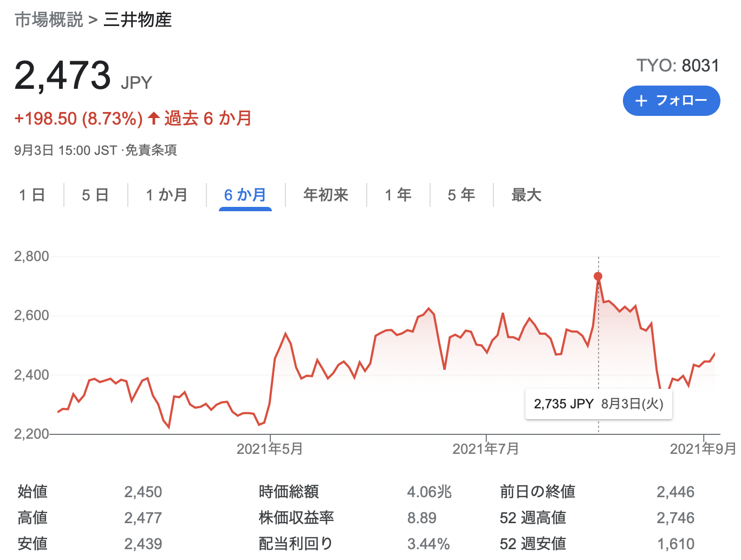Click the 2021年5月 axis label
The width and height of the screenshot is (741, 560).
pyautogui.click(x=270, y=449)
